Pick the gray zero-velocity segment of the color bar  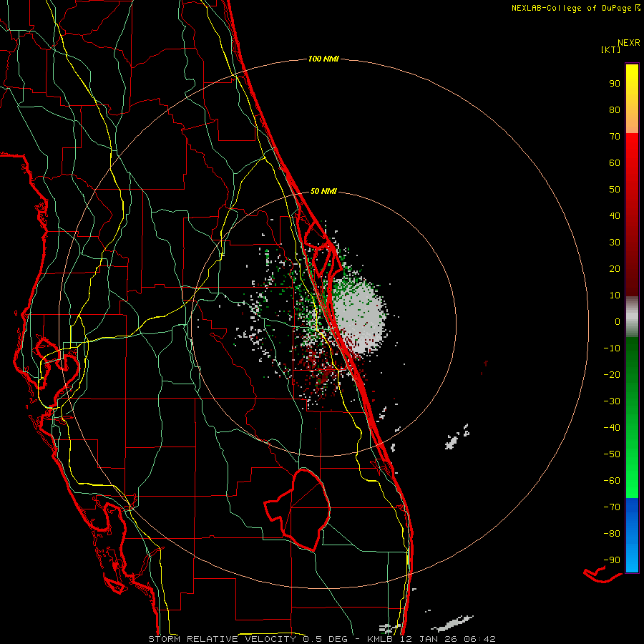(632, 317)
